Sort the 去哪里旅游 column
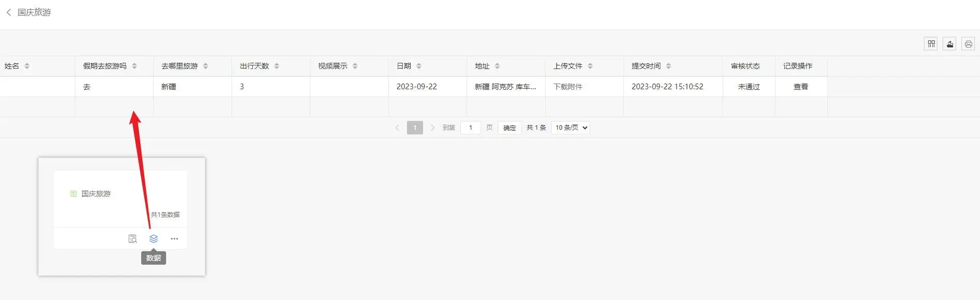The image size is (980, 300). [x=206, y=66]
